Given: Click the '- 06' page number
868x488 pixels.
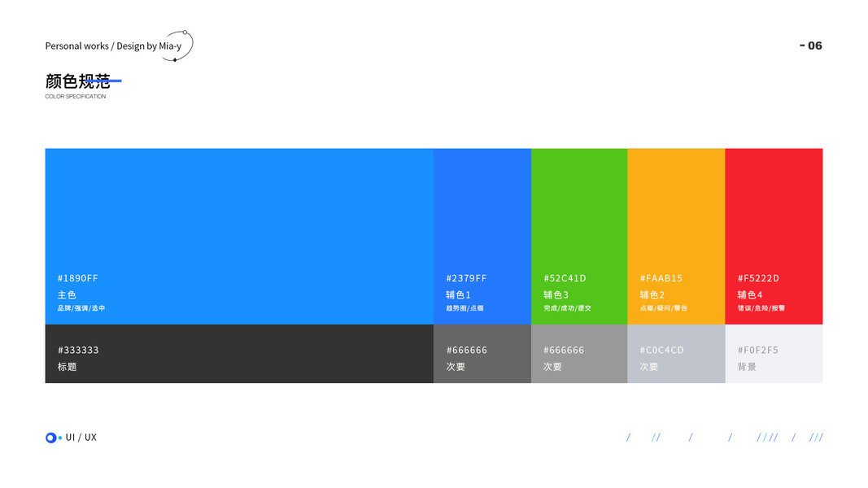Looking at the screenshot, I should pos(811,46).
